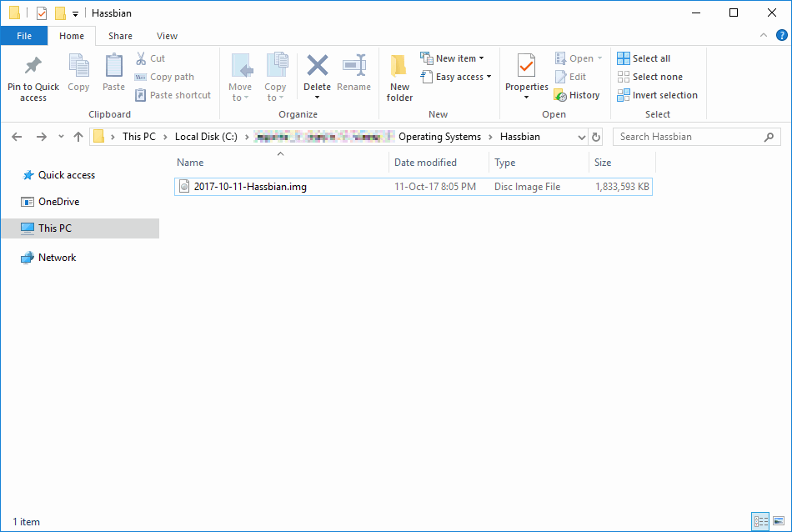
Task: Open Quick access in sidebar
Action: point(66,175)
